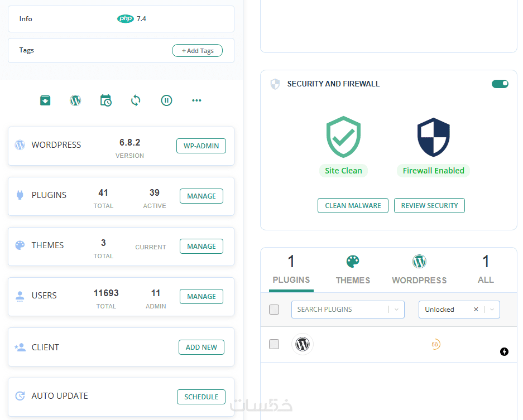
Task: Open WP-ADMIN
Action: click(x=201, y=146)
